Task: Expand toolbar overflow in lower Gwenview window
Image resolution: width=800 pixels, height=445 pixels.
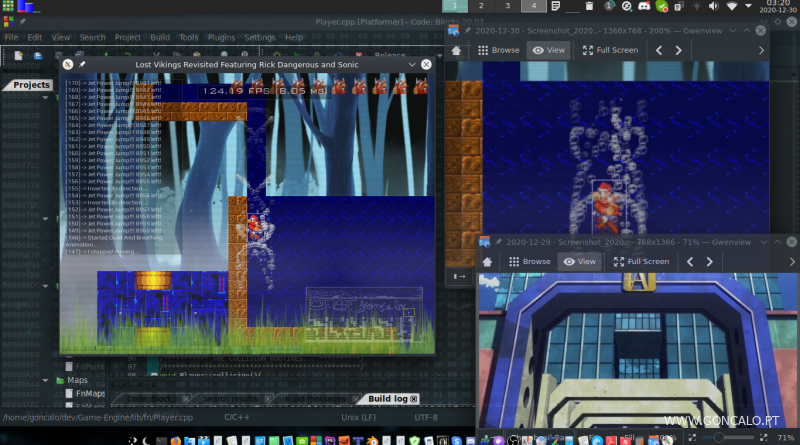Action: pyautogui.click(x=792, y=261)
